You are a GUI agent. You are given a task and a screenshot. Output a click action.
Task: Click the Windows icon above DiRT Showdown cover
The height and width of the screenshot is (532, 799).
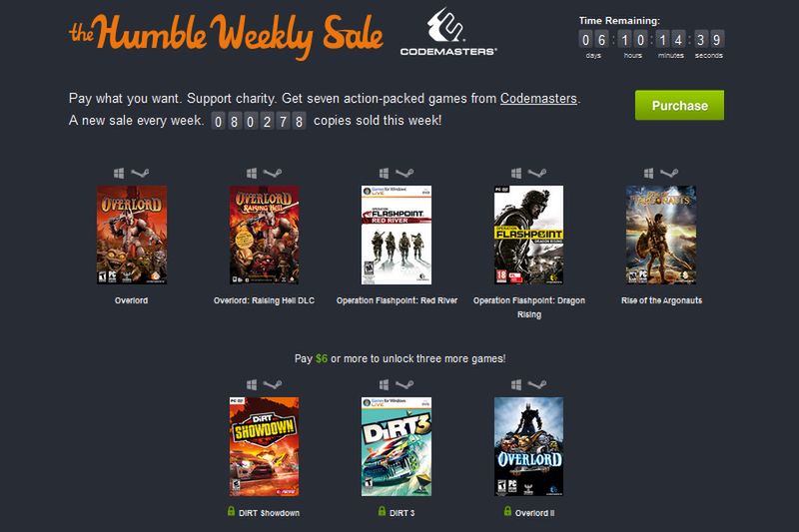[252, 384]
